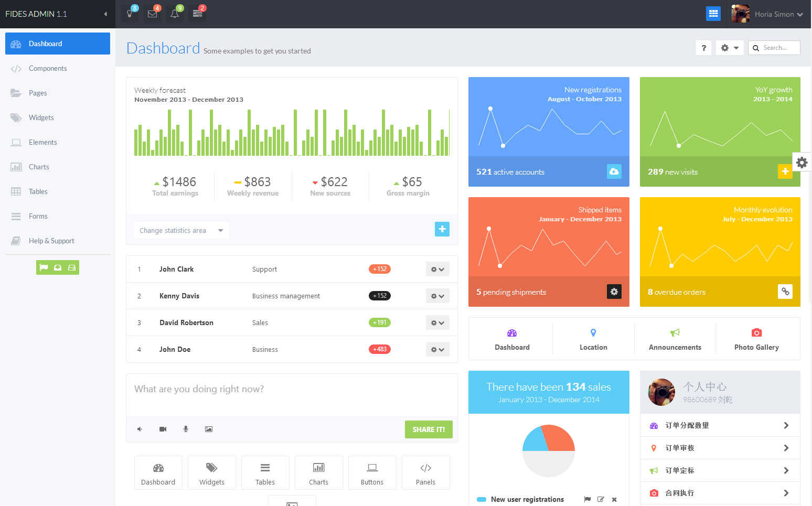The height and width of the screenshot is (506, 812).
Task: Click the cloud download icon on active accounts card
Action: point(614,171)
